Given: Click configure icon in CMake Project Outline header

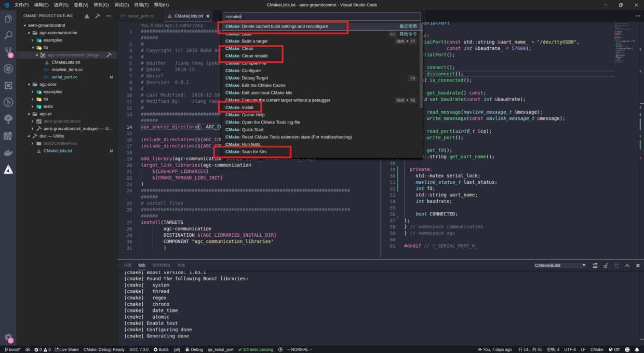Looking at the screenshot, I should click(x=87, y=16).
